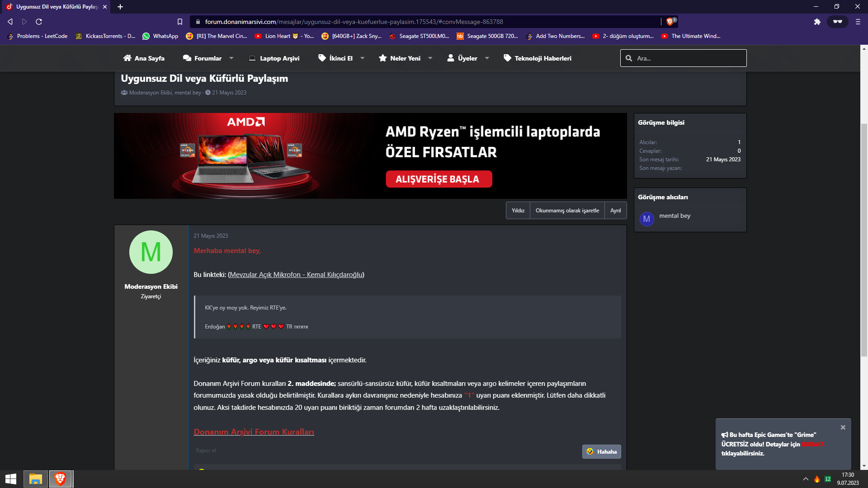
Task: Click the ALIŞVERİŞE BAŞLA button
Action: [x=439, y=179]
